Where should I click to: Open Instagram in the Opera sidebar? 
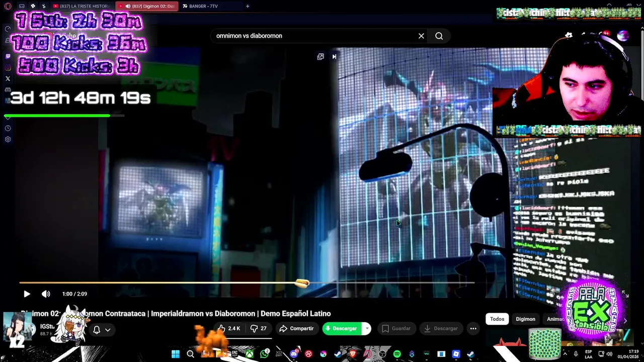(x=8, y=67)
